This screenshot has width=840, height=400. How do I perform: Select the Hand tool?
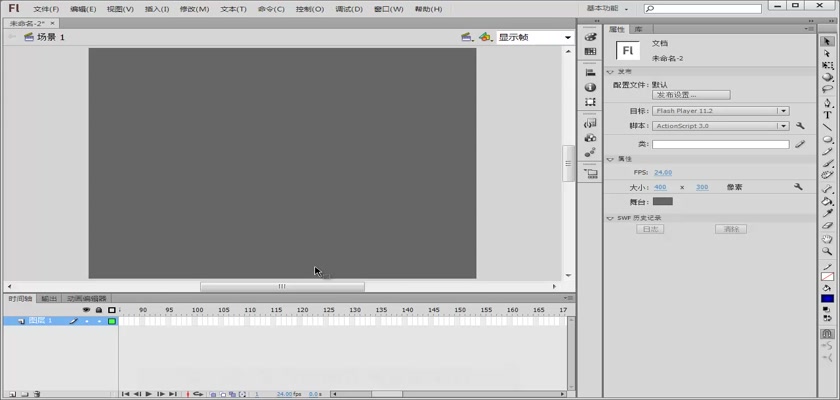click(828, 239)
